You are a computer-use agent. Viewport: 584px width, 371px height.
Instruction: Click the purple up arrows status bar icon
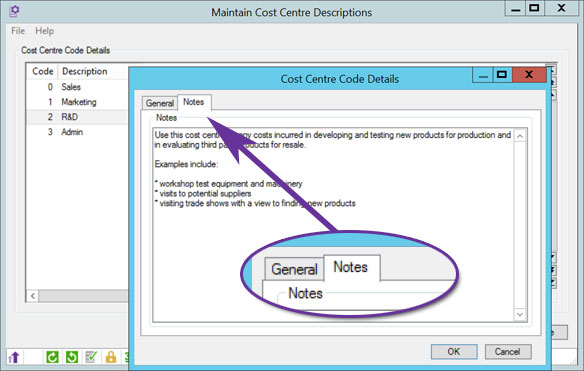coord(14,357)
